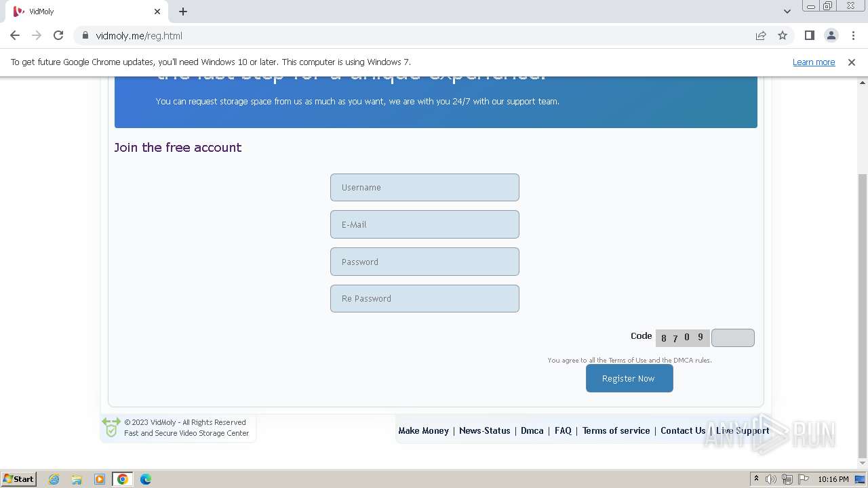Focus the Username field
Screen dimensions: 868x488
pyautogui.click(x=425, y=187)
